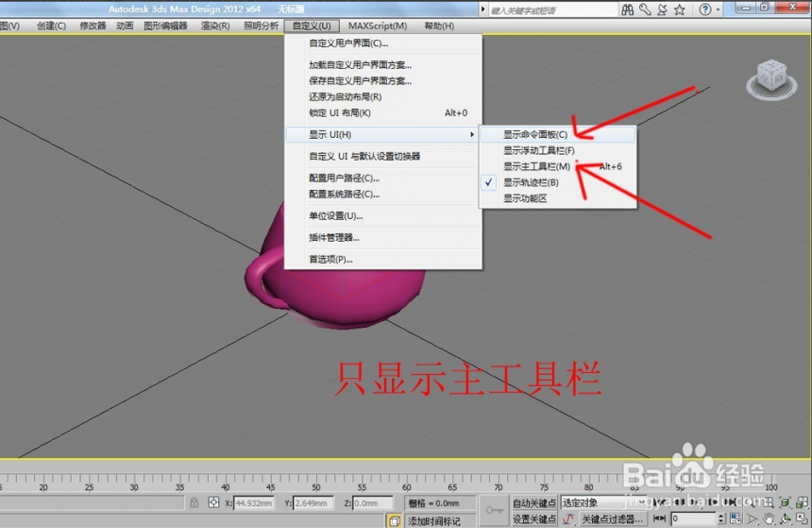Open 关键点过滤器 key filters
Screen dimensions: 812x528
(x=612, y=519)
